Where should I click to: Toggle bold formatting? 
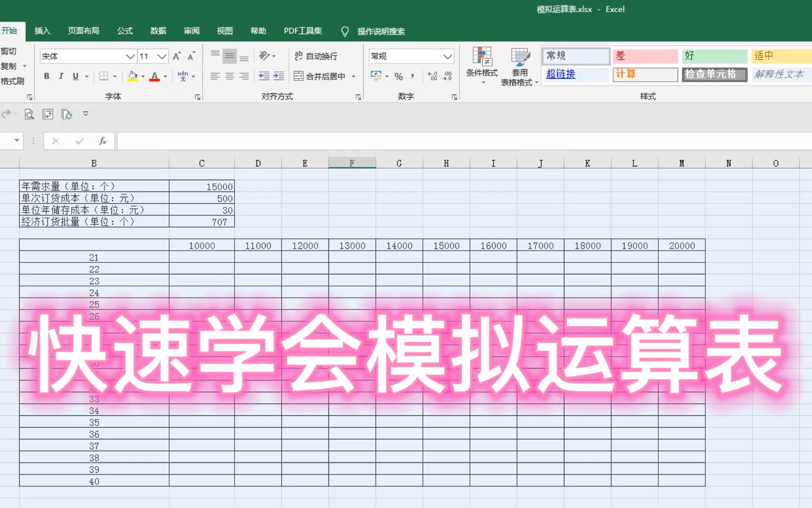47,76
